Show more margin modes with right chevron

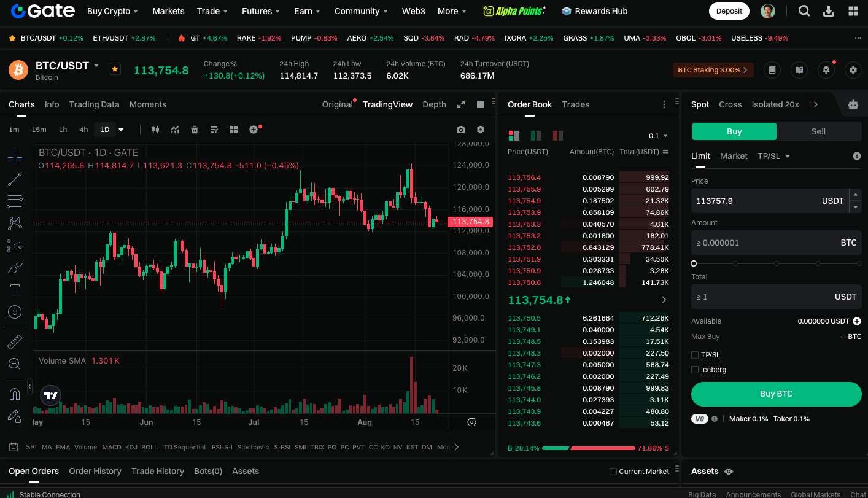(x=815, y=104)
